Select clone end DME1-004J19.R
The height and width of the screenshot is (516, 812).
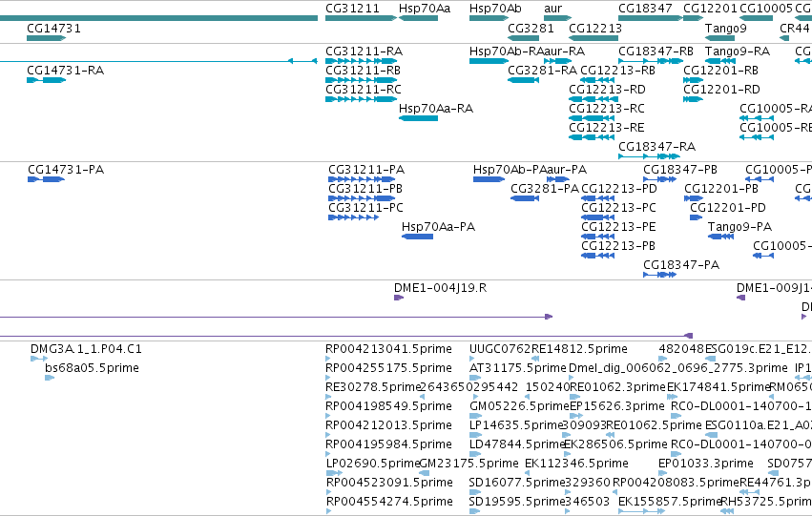399,298
